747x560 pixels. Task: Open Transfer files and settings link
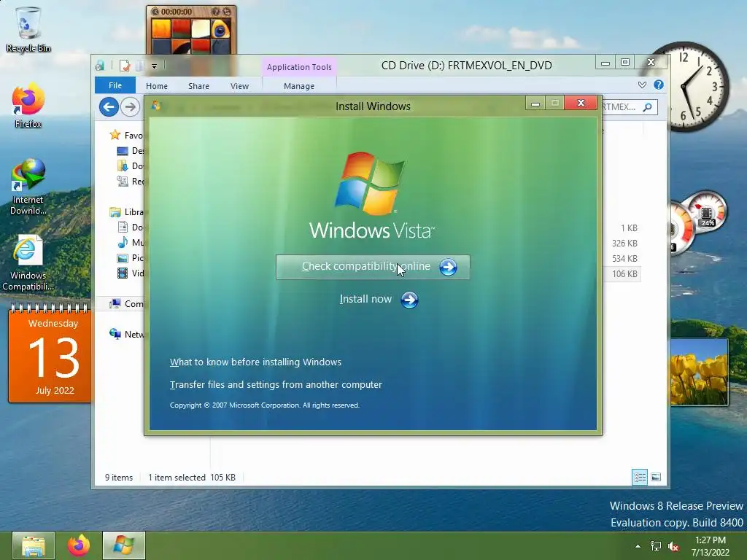(276, 384)
